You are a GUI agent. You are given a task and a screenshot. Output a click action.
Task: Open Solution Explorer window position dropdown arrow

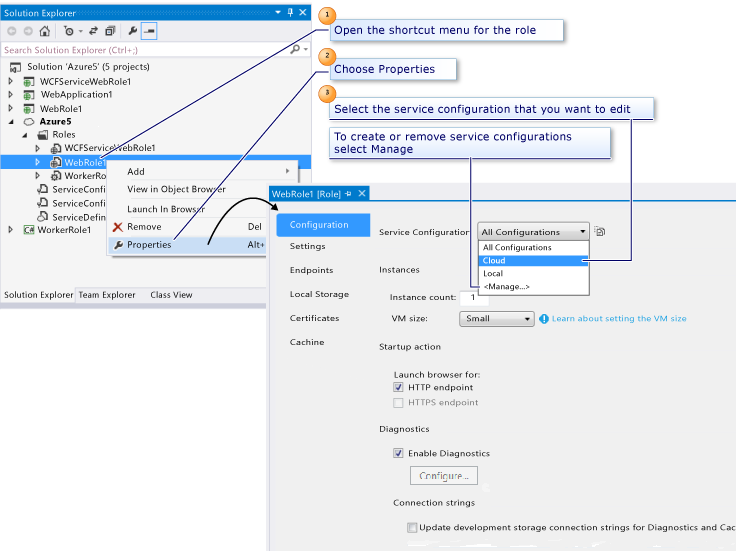coord(278,12)
